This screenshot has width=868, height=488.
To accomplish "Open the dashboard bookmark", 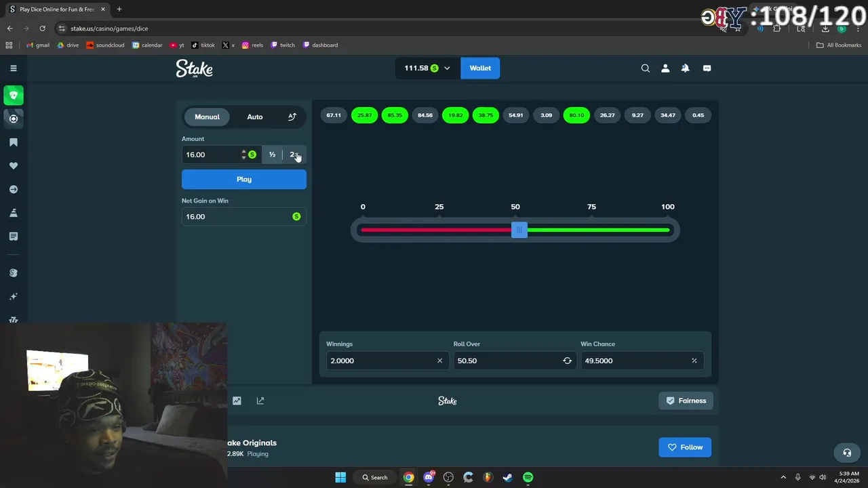I will 320,45.
